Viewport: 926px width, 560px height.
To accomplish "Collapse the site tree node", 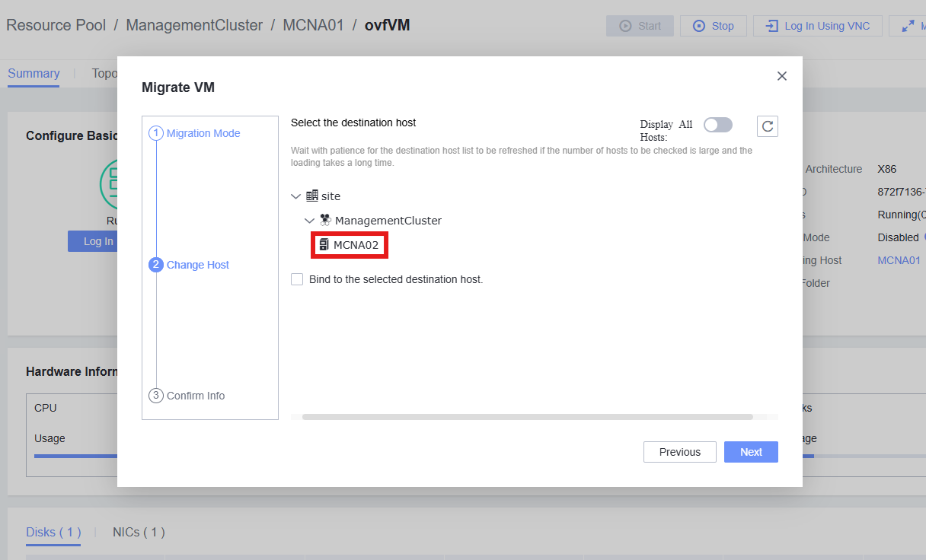I will (x=295, y=196).
